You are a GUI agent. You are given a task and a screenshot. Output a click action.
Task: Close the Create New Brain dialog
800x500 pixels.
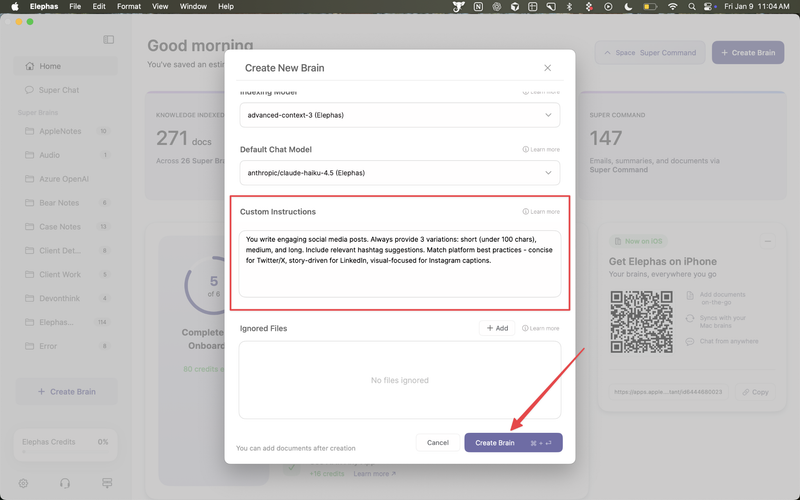tap(547, 68)
